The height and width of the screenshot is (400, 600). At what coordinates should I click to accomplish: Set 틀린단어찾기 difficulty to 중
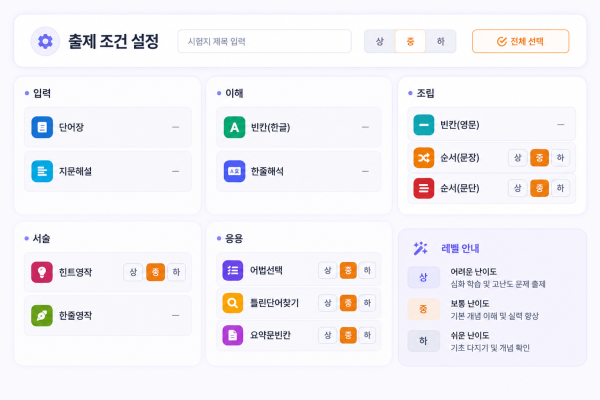[x=348, y=303]
